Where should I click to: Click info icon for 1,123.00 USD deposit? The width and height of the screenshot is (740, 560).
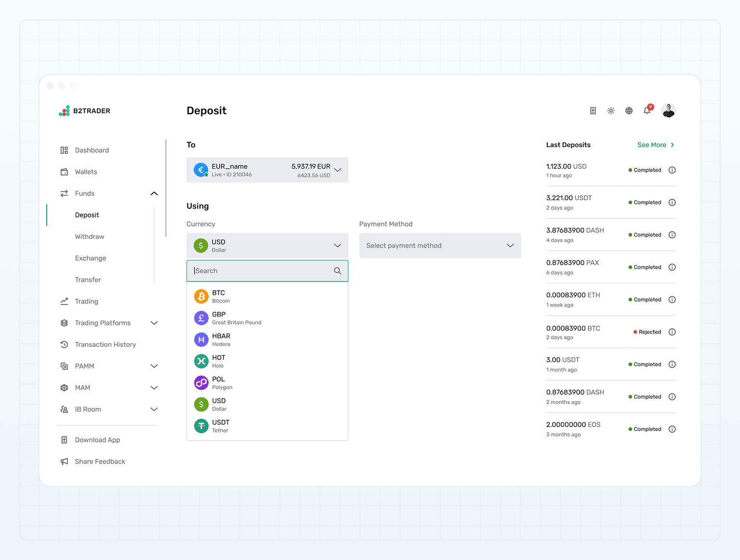(x=672, y=170)
